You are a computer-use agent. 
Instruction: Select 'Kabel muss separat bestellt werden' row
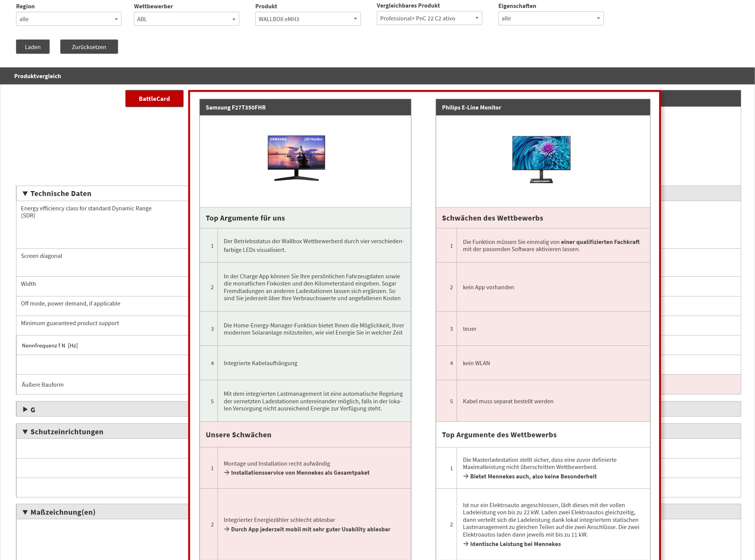(x=543, y=401)
